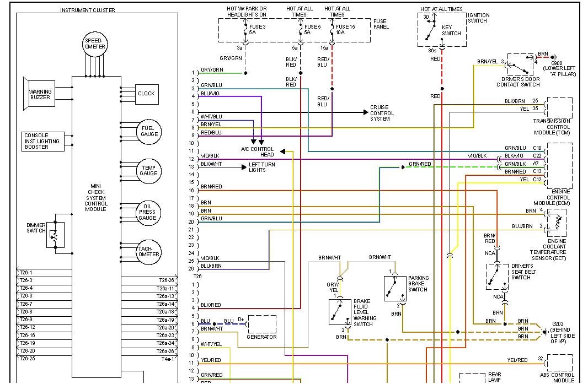Select the T4a-1 terminal label
588x384 pixels.
[x=168, y=359]
